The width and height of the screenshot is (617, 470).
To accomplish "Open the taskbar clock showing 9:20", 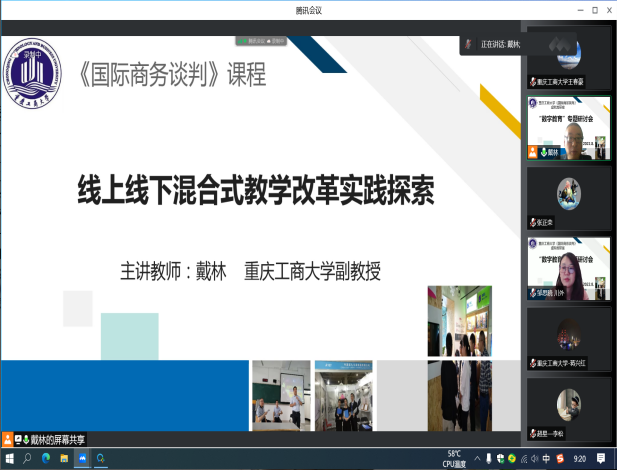I will pos(580,460).
